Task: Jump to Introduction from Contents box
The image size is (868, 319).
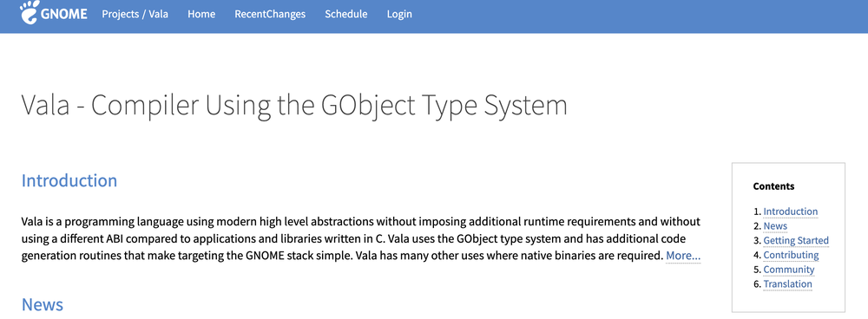Action: tap(790, 212)
